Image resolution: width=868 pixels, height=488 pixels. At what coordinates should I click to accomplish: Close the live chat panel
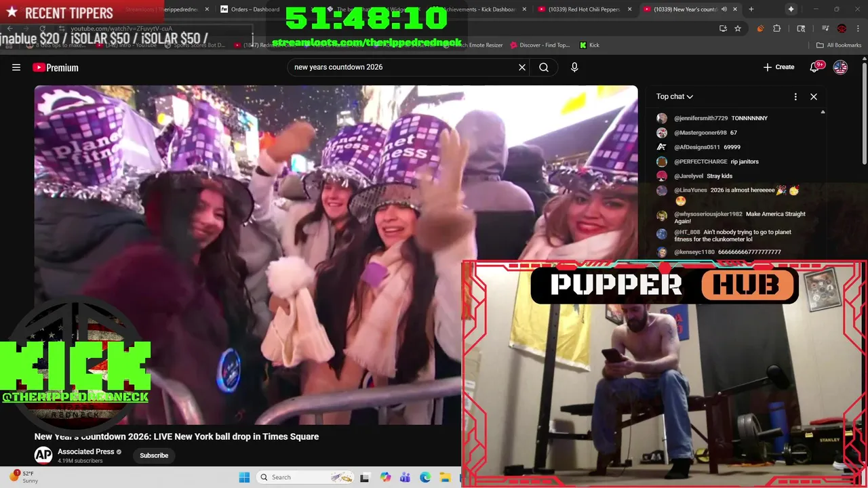click(814, 96)
